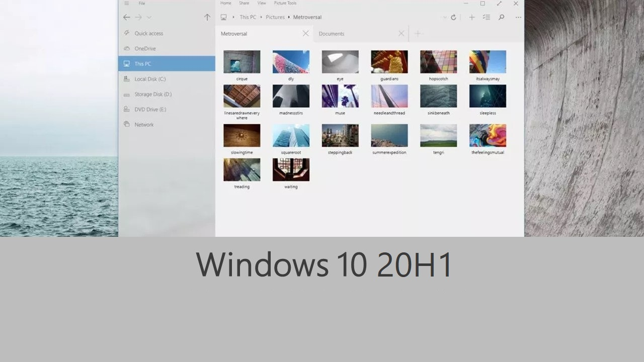Open Quick access in sidebar
644x362 pixels.
[x=167, y=34]
